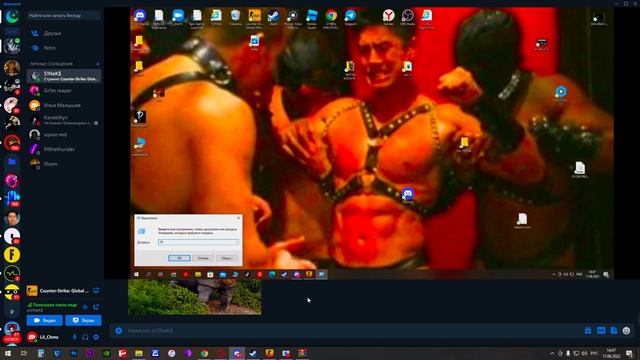
Task: Open Photoshop from the Windows taskbar
Action: pyautogui.click(x=73, y=353)
